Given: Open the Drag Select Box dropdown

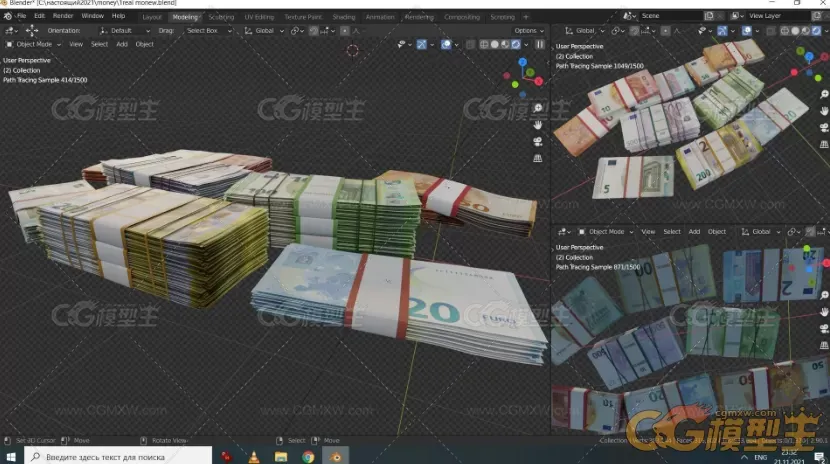Looking at the screenshot, I should click(x=208, y=31).
